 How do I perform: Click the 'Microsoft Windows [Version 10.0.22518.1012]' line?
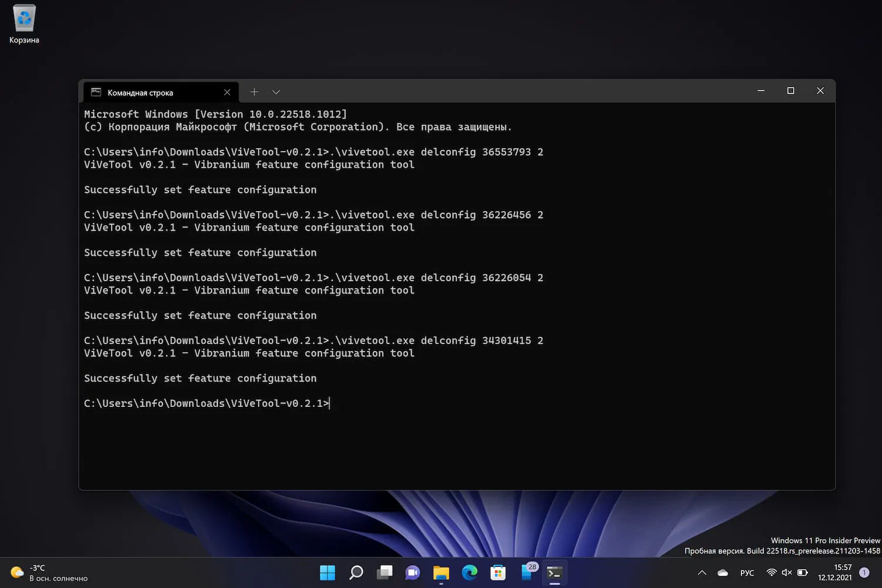215,114
